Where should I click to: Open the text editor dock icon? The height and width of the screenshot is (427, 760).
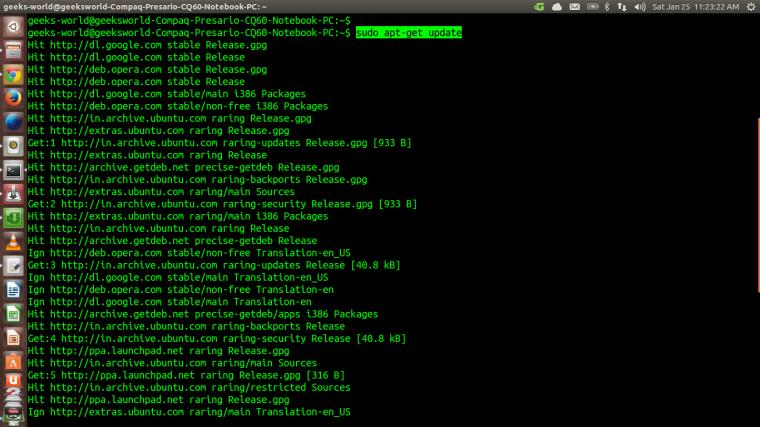click(13, 266)
